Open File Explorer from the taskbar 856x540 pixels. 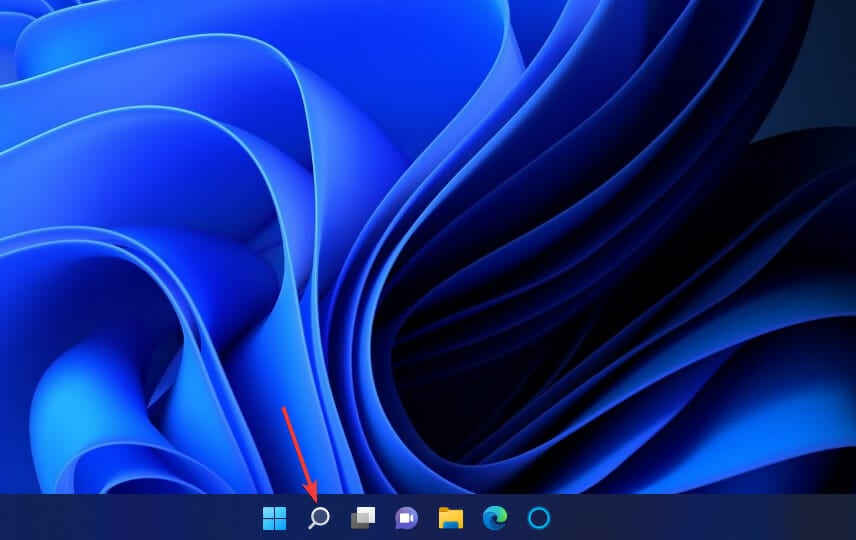pyautogui.click(x=451, y=518)
